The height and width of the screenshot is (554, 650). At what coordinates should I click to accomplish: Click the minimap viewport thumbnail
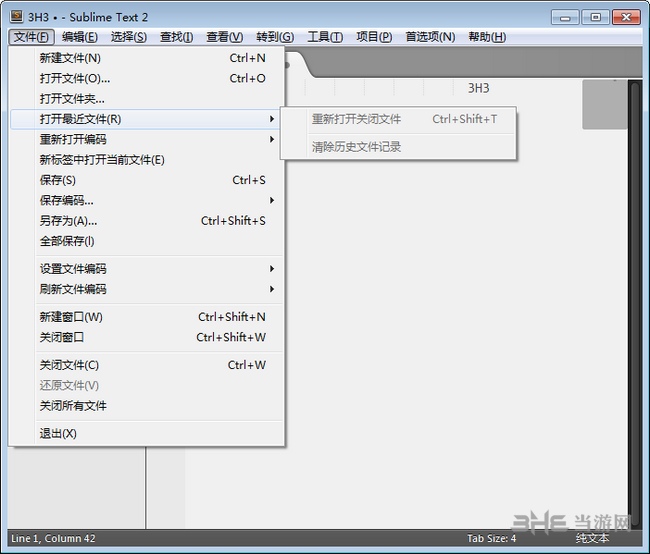point(604,104)
